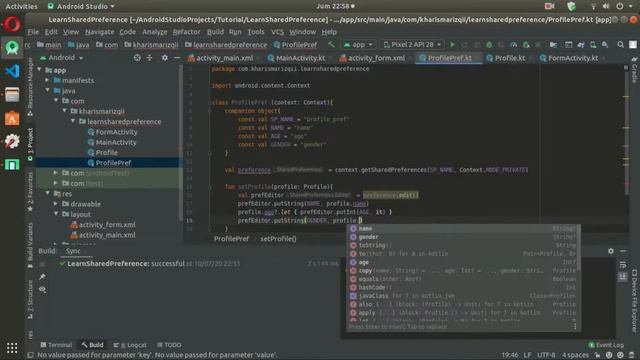Start debugging with the green bug icon
640x360 pixels.
[x=489, y=44]
